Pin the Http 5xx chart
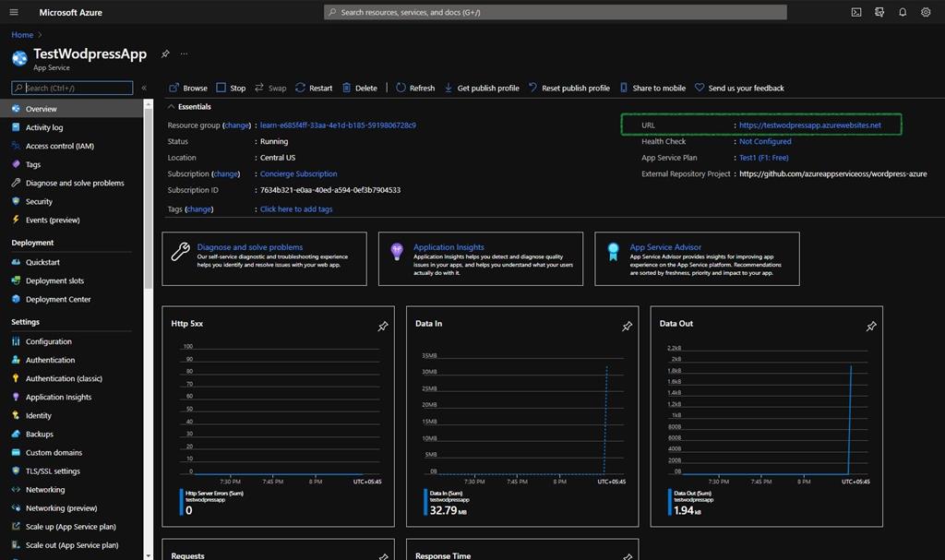945x560 pixels. (383, 326)
